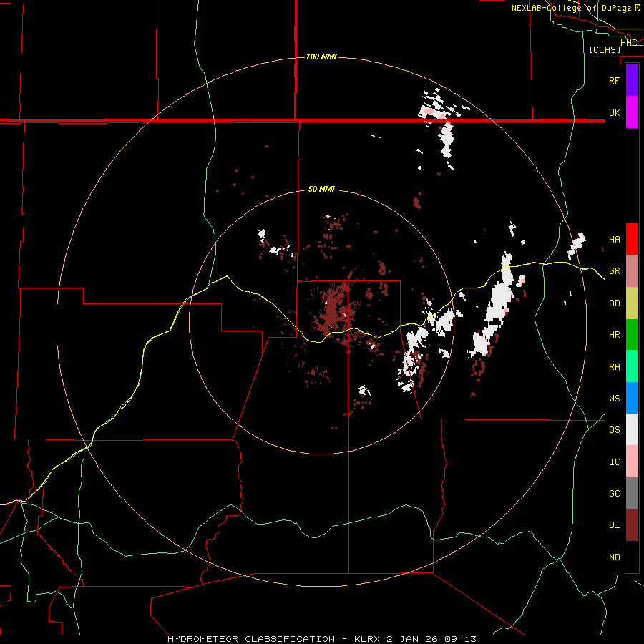Click the GR legend label
The height and width of the screenshot is (644, 644).
pos(615,271)
